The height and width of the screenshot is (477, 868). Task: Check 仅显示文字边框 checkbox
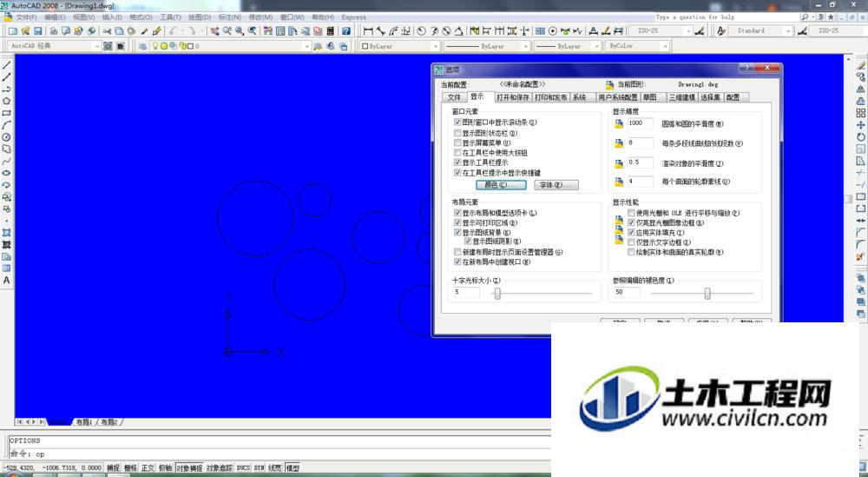point(631,242)
